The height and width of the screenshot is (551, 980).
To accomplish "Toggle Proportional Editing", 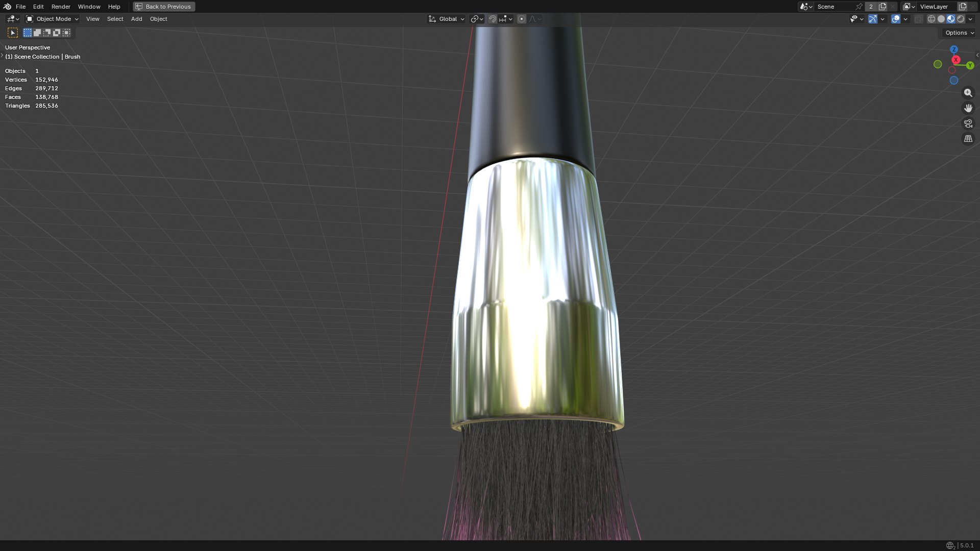I will 522,19.
